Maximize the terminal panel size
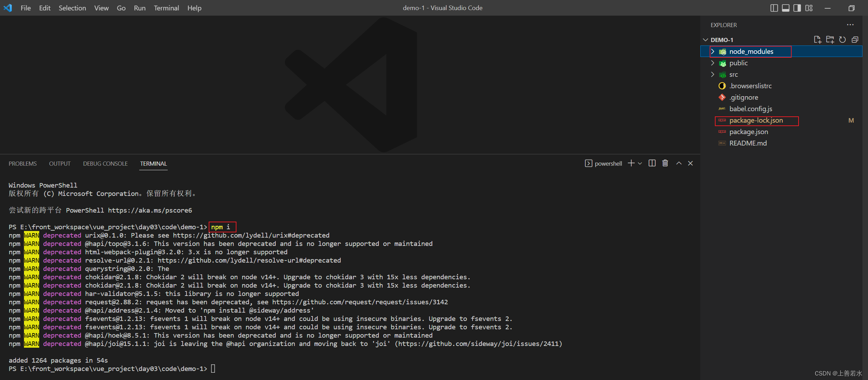This screenshot has width=868, height=380. (x=679, y=163)
